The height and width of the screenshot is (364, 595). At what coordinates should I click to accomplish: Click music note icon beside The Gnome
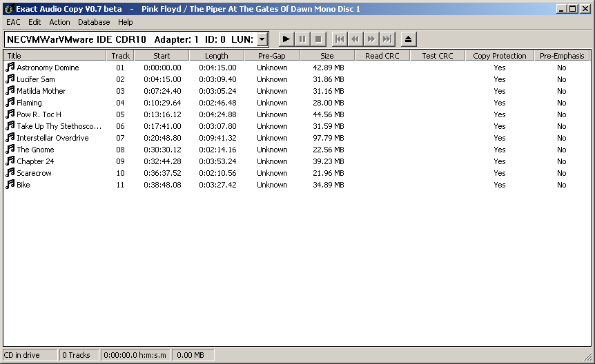tap(10, 150)
